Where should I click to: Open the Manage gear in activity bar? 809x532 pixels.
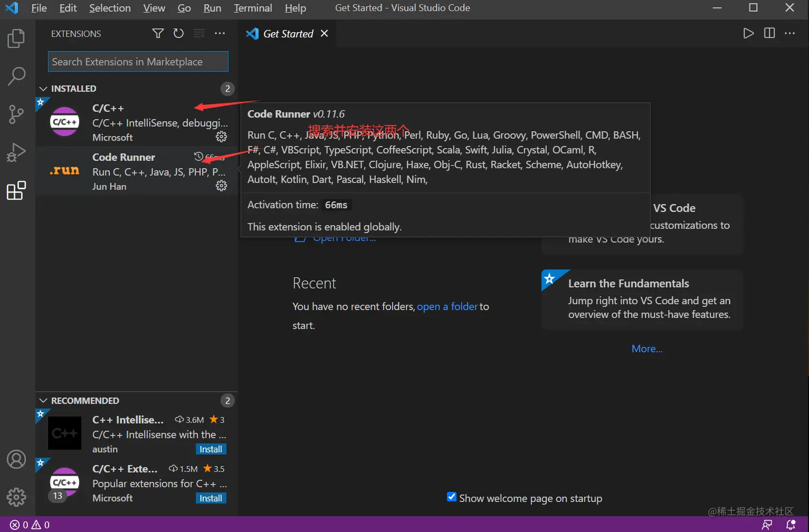point(16,497)
